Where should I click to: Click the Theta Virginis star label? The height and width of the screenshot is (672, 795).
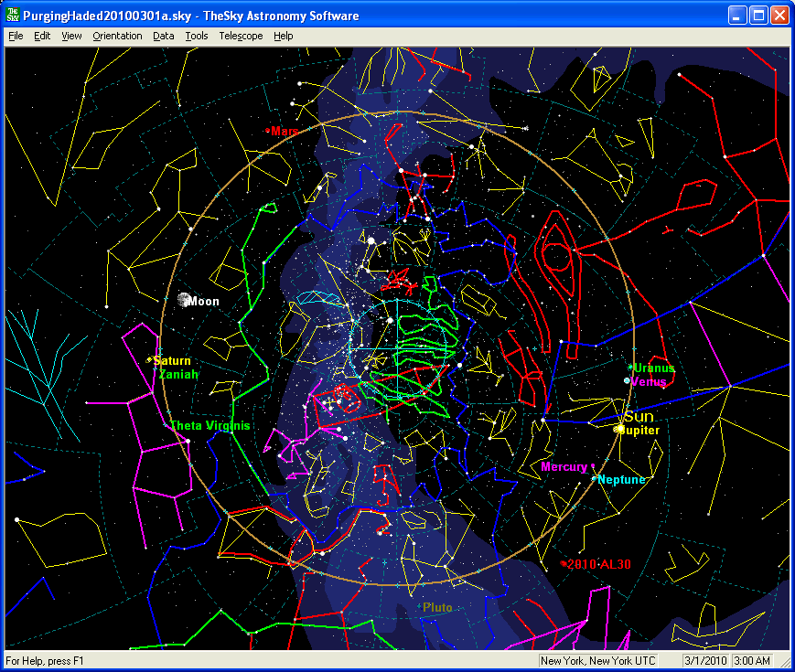[209, 426]
